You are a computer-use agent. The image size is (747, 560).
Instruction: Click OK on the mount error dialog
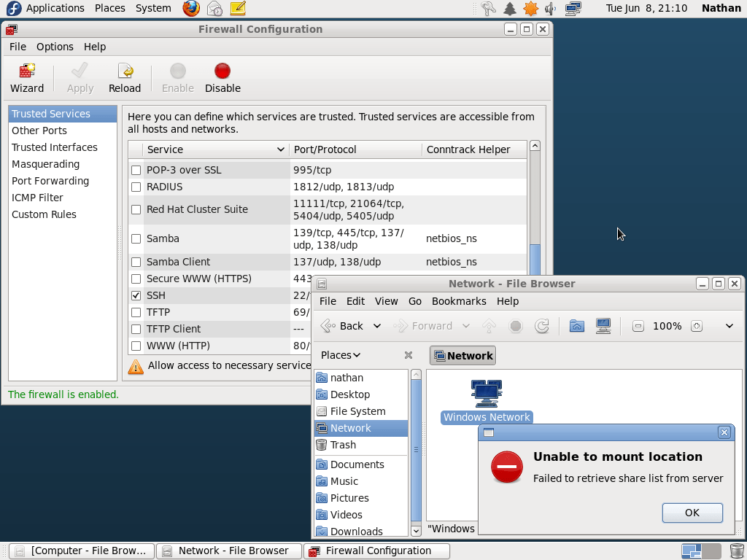(692, 513)
